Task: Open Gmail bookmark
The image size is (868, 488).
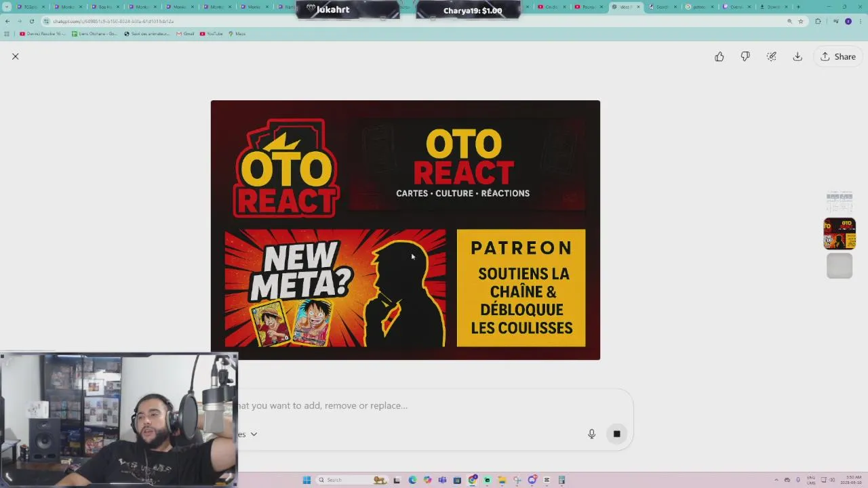Action: [185, 33]
